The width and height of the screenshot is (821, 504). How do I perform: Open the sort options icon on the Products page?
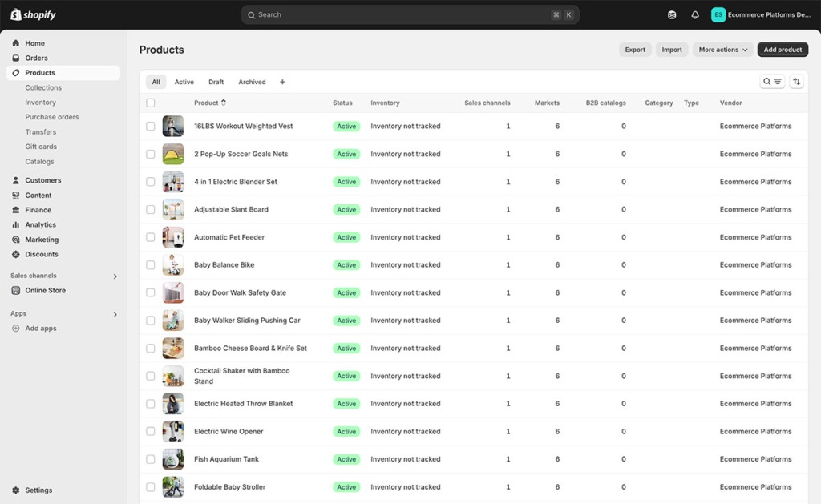796,81
